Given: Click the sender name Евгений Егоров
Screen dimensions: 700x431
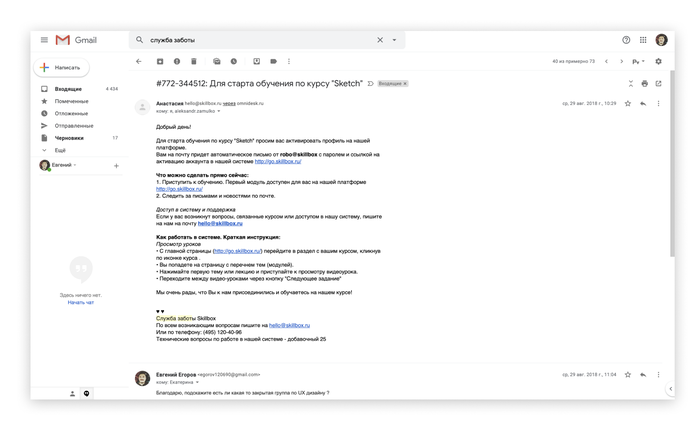Looking at the screenshot, I should 176,374.
